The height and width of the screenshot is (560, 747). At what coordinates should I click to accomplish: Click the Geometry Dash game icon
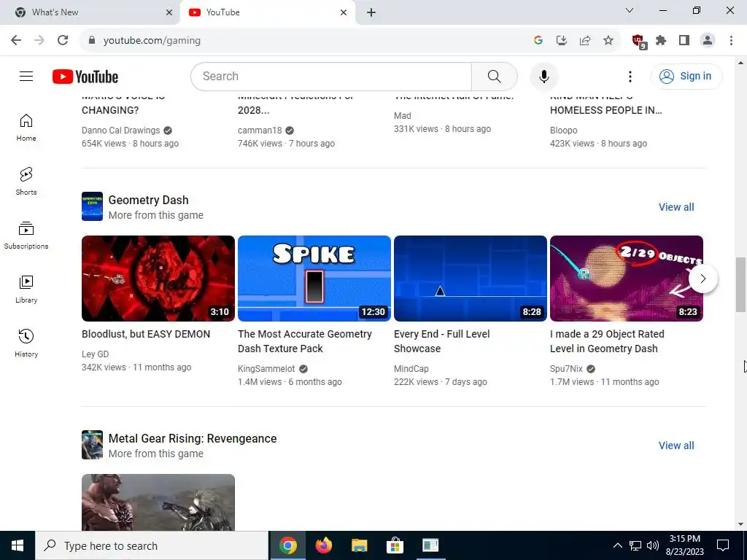click(92, 206)
